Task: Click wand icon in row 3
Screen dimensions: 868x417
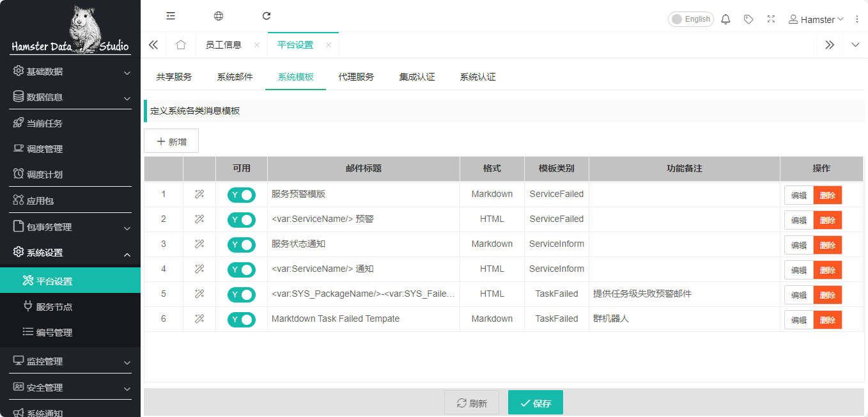Action: point(199,244)
